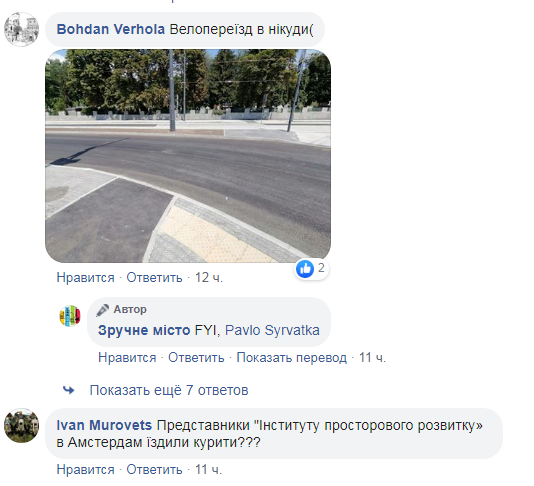Like Ivan Murovets' comment
Image resolution: width=534 pixels, height=486 pixels.
85,470
